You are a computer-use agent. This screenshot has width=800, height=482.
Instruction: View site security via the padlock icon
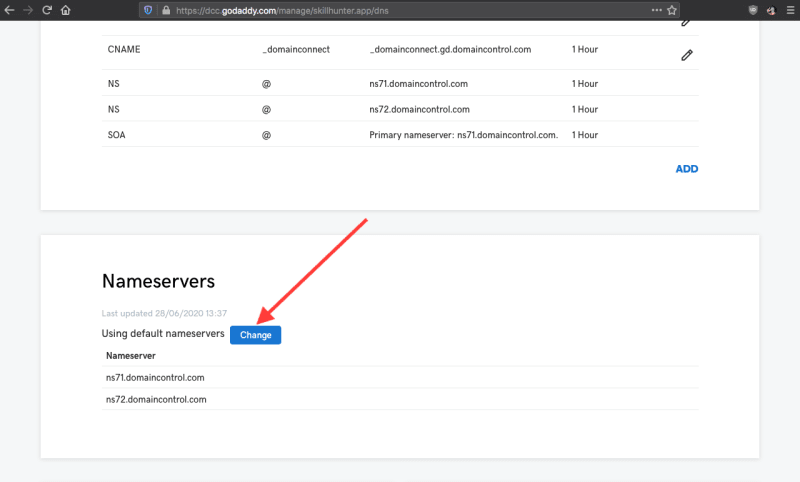coord(166,10)
